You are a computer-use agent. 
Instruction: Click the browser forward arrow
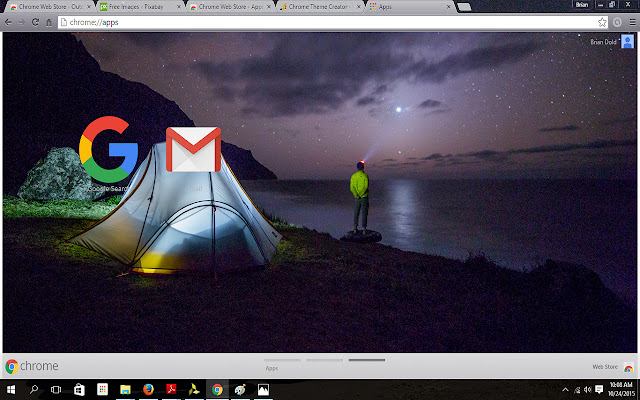tap(22, 22)
